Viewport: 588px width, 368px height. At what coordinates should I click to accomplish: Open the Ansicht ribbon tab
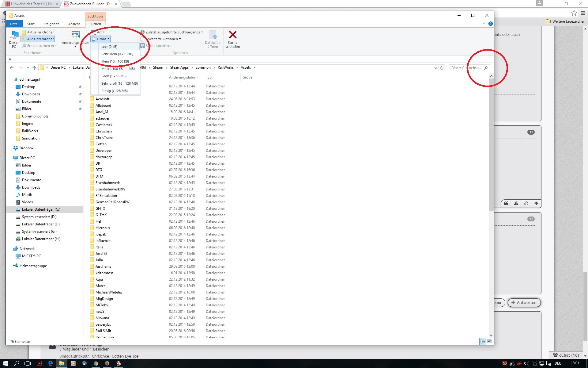click(x=74, y=24)
